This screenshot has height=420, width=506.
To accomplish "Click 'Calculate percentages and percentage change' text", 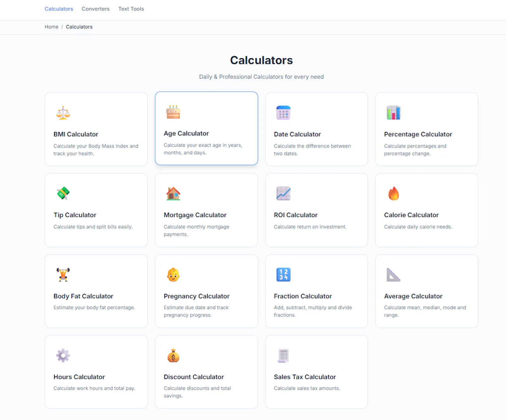I will 415,150.
